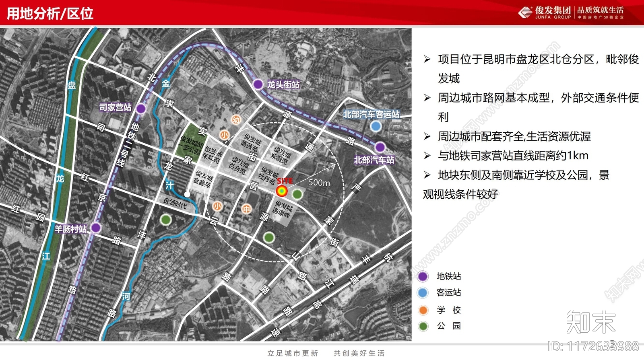This screenshot has width=644, height=362.
Task: Select the 北部汽车站 label text
Action: (374, 160)
